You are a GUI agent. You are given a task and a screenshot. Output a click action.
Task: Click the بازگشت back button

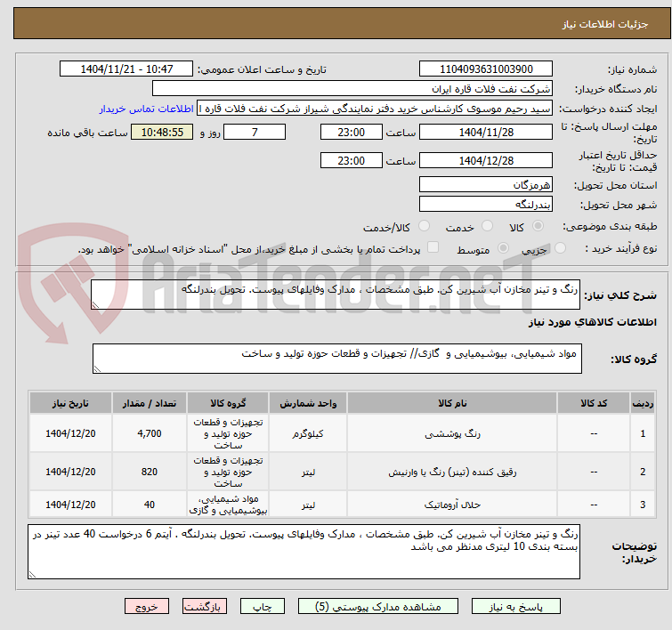(205, 607)
